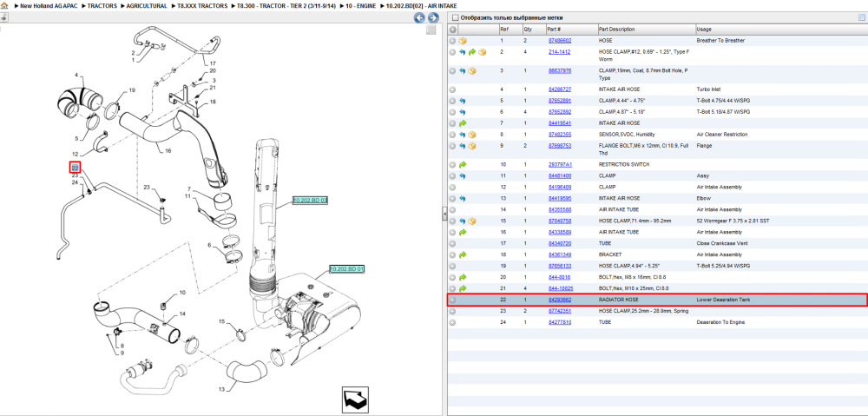Screen dimensions: 868x416
Task: Click the gray square button at diagram corner
Action: pyautogui.click(x=431, y=30)
